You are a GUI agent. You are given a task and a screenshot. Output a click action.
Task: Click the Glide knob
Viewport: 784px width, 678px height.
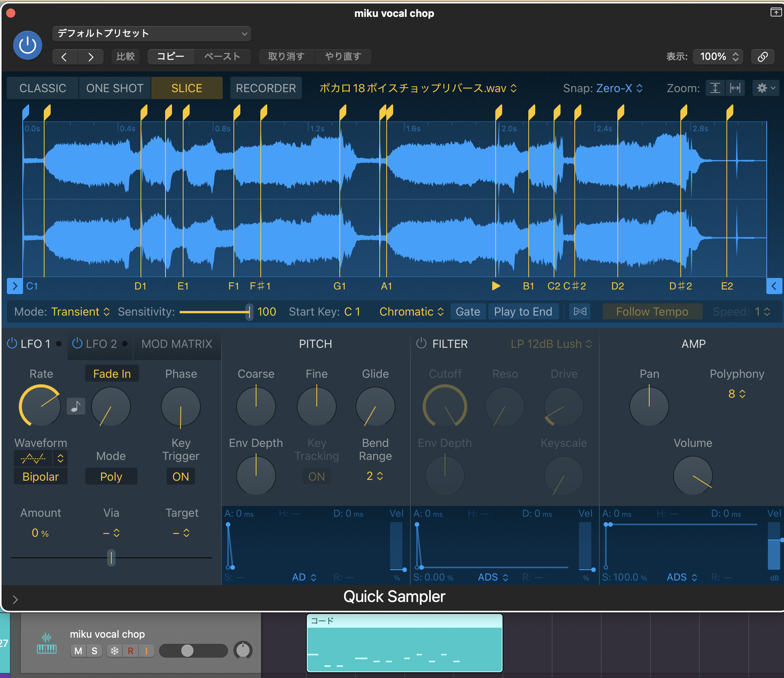coord(375,407)
